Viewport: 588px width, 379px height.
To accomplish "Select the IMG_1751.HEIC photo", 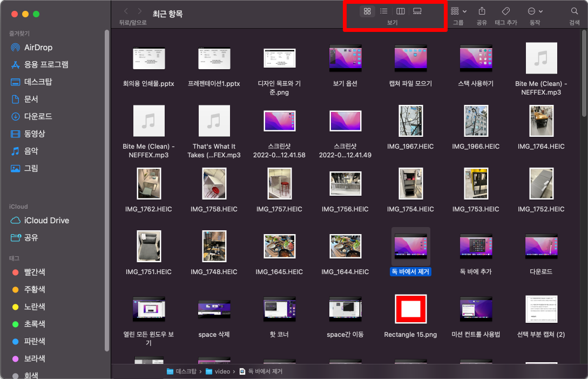I will point(149,247).
